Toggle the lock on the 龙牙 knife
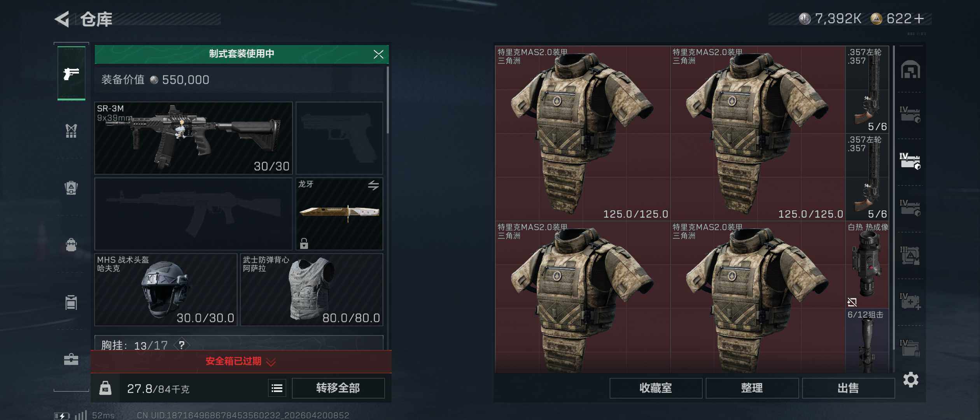This screenshot has width=980, height=420. 304,243
